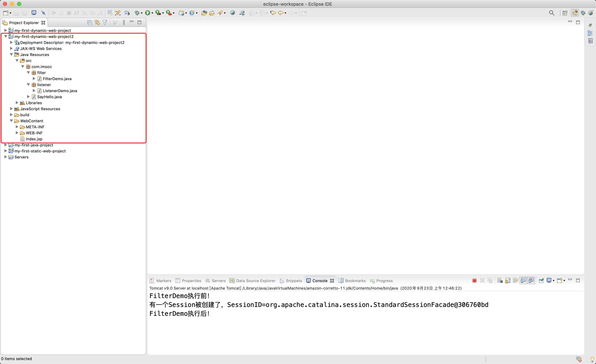The image size is (596, 364).
Task: Open the Web Browser globe icon
Action: [232, 13]
